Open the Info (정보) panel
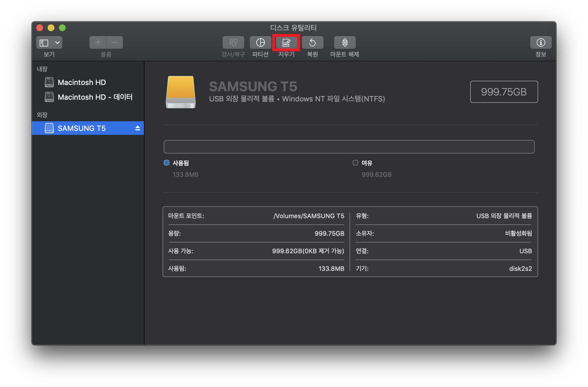 (541, 42)
